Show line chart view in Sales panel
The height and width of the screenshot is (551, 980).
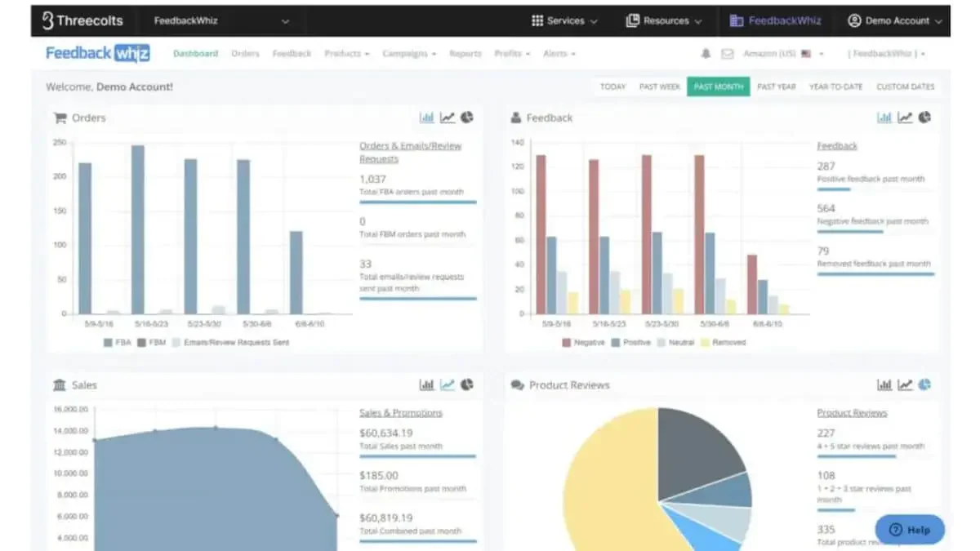click(447, 384)
